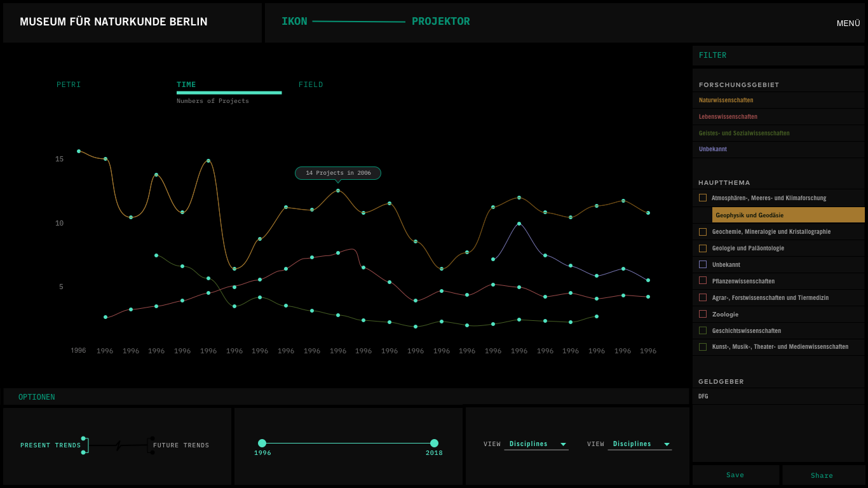Enable the Geologie und Paläontologie checkbox
The width and height of the screenshot is (868, 488).
[703, 248]
